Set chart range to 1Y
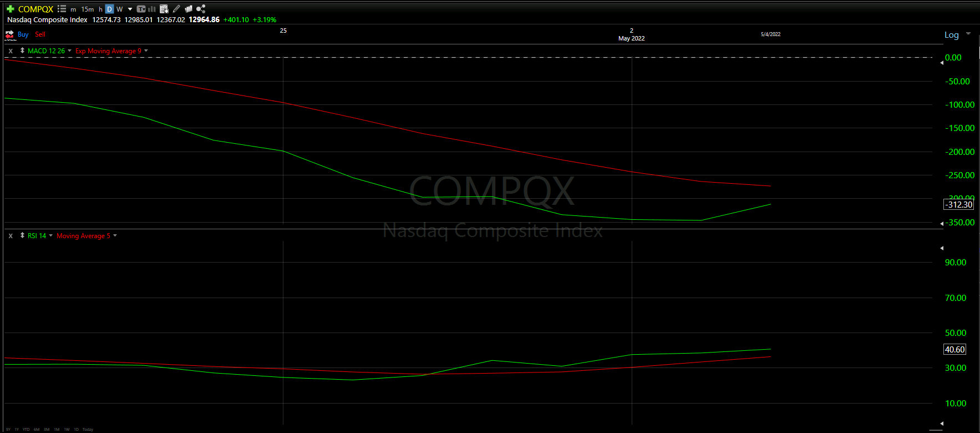The width and height of the screenshot is (980, 433). point(17,429)
